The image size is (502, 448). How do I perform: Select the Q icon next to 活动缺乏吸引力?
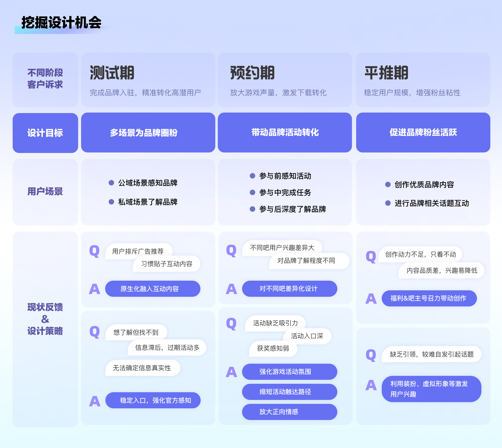[x=231, y=324]
